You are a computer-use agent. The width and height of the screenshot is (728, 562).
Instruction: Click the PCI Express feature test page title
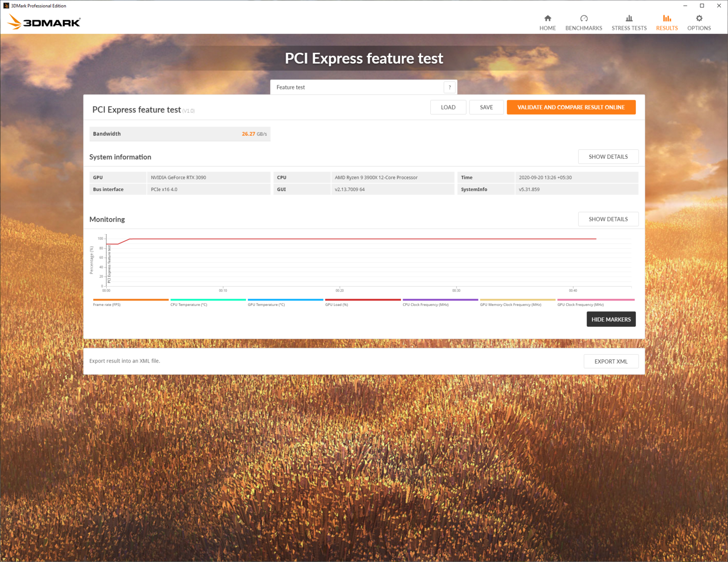coord(364,58)
